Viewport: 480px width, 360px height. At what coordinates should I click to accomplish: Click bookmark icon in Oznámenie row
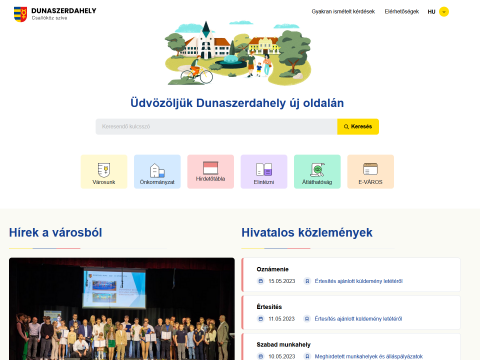[307, 281]
